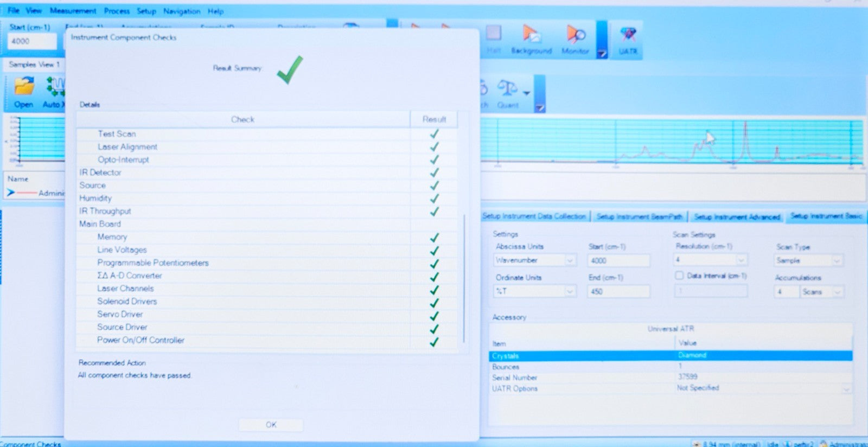Select the Source check row

(267, 186)
